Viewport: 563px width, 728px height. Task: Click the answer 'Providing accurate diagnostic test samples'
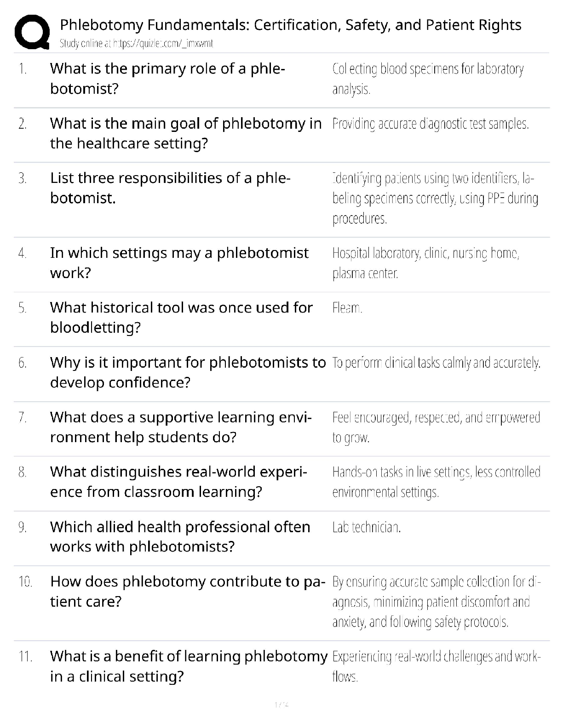coord(431,124)
